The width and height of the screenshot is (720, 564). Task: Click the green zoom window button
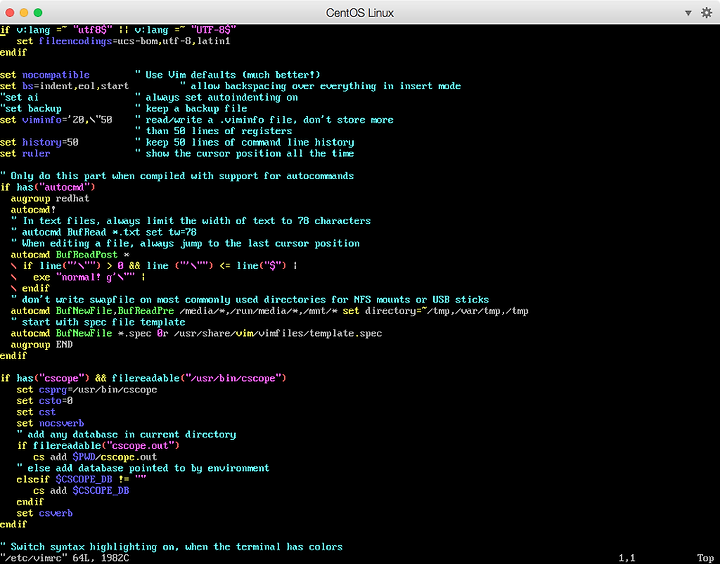point(38,12)
